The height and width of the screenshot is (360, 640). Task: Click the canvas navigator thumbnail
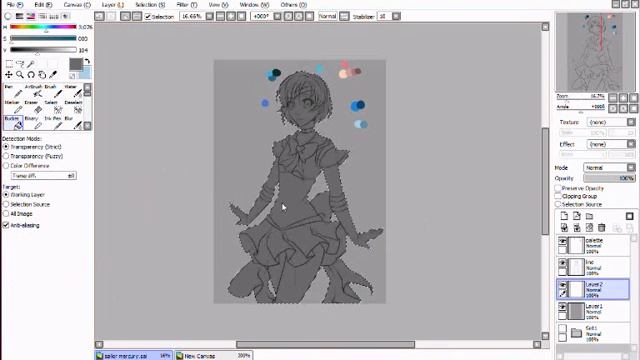click(x=595, y=52)
